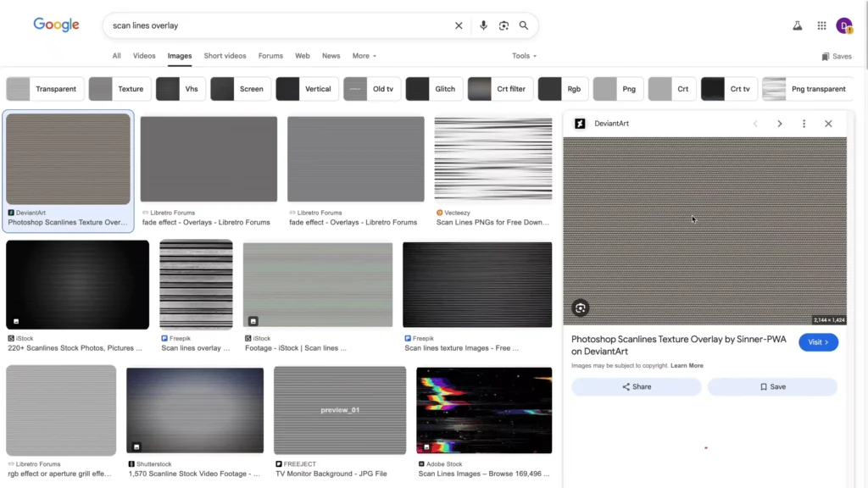Open more options via three-dot icon in panel
The width and height of the screenshot is (868, 488).
[804, 123]
